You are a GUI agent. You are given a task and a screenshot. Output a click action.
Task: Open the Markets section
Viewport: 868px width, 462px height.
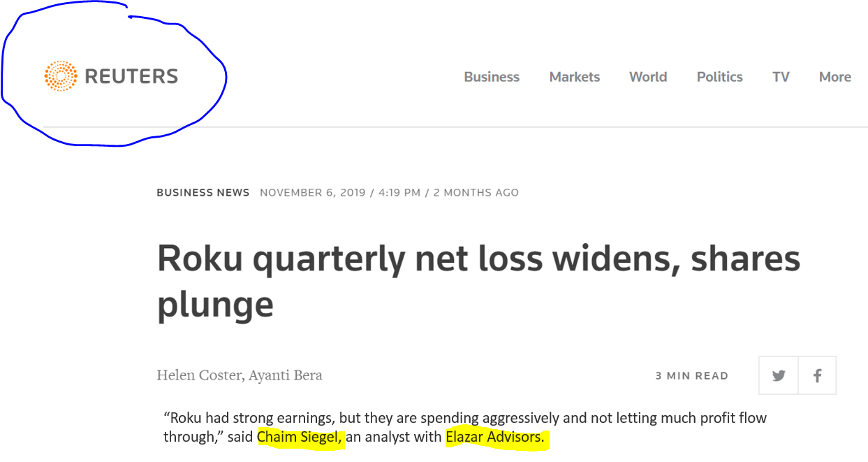[x=575, y=77]
